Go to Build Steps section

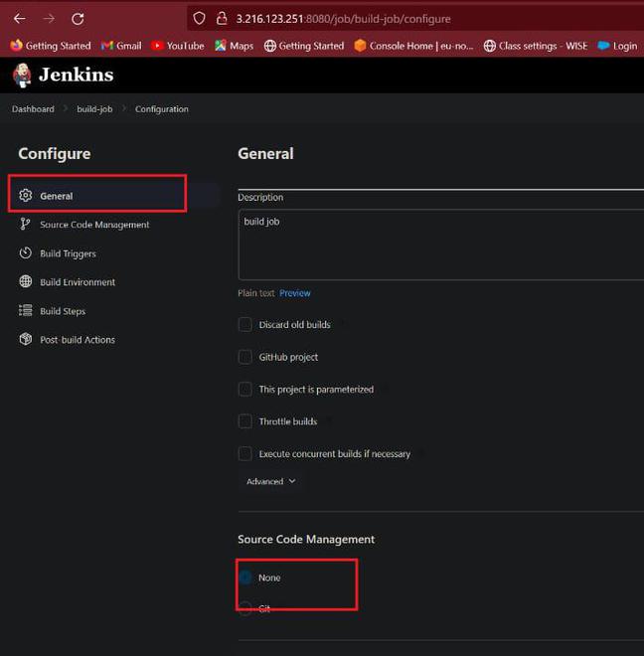coord(63,311)
